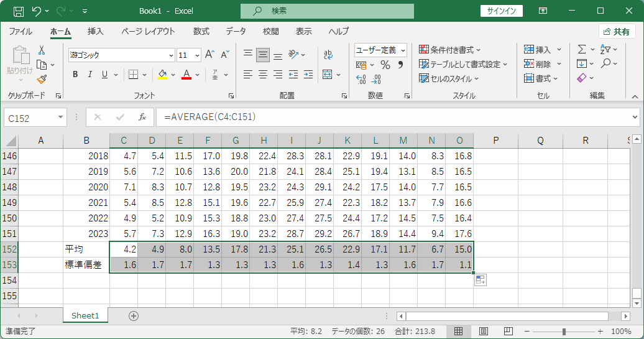Open font name dropdown 游ゴシック
Viewport: 644px width, 339px height.
[x=172, y=55]
